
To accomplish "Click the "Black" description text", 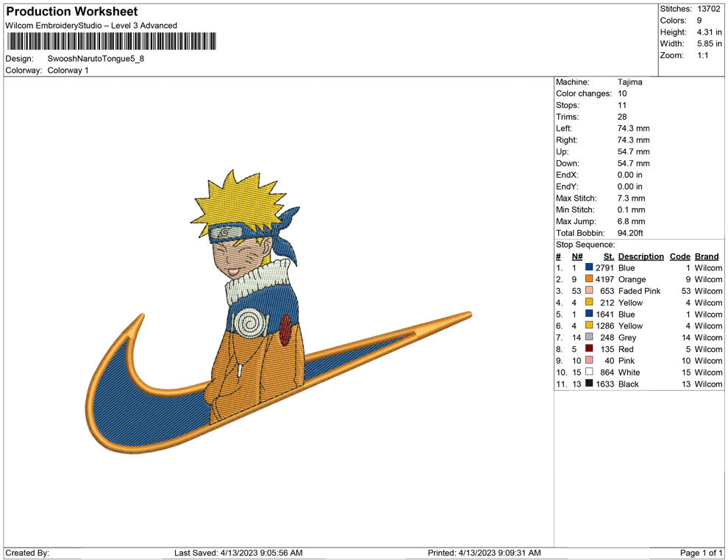I will click(628, 384).
